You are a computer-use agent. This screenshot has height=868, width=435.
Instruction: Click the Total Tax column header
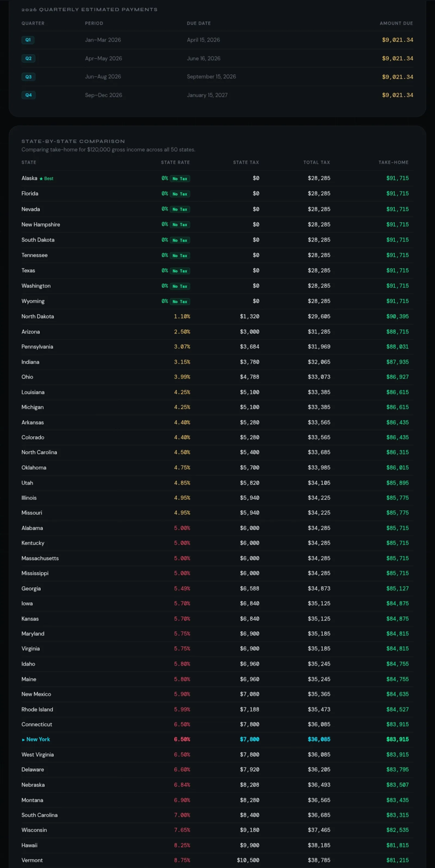[317, 162]
